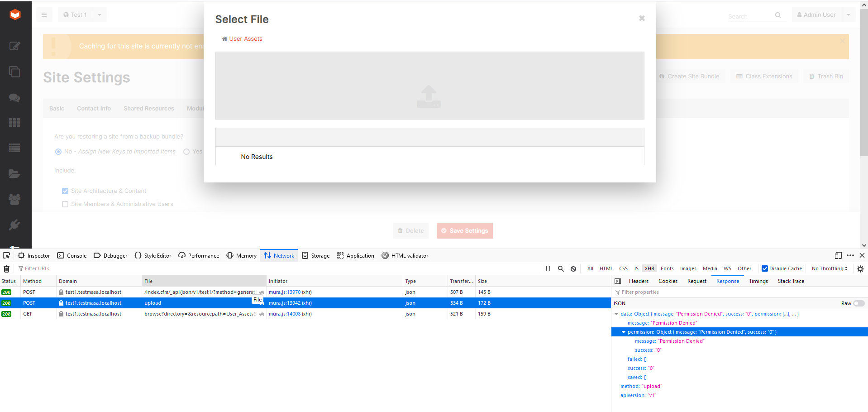The width and height of the screenshot is (868, 412).
Task: Open the plugins plug sidebar icon
Action: (x=15, y=225)
